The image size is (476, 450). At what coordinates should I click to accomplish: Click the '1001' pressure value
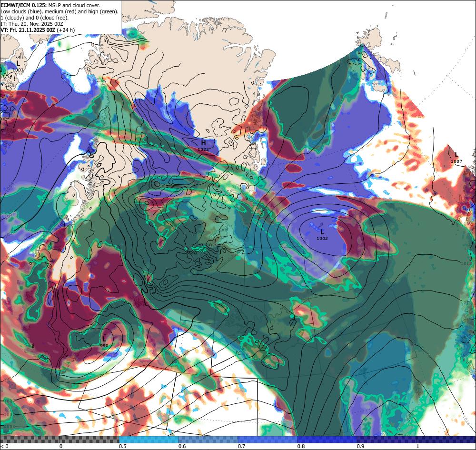[x=18, y=70]
